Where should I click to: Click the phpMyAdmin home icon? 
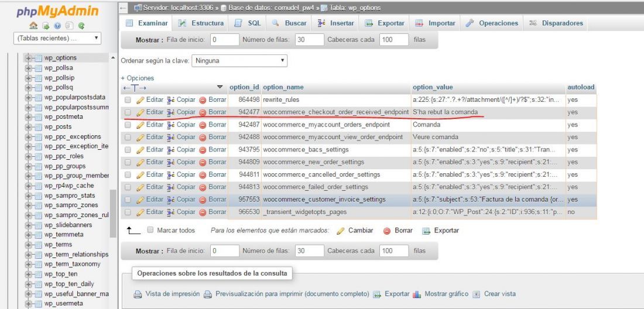point(34,25)
